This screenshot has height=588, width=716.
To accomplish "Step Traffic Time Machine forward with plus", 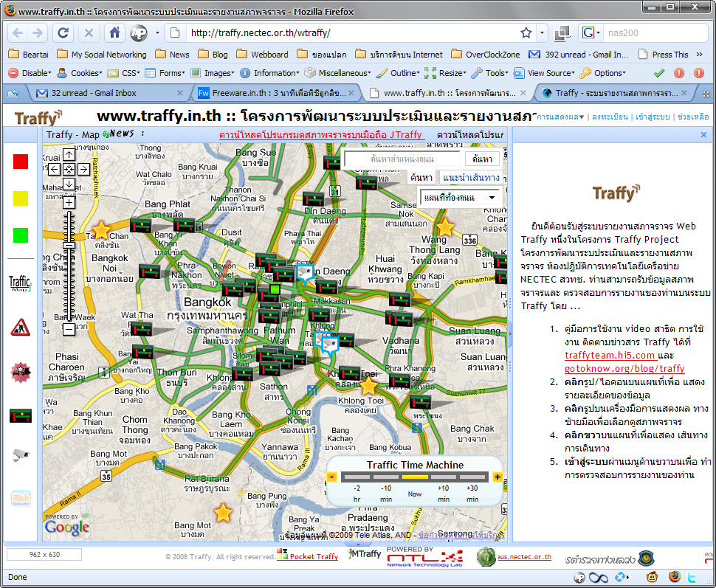I will coord(498,477).
